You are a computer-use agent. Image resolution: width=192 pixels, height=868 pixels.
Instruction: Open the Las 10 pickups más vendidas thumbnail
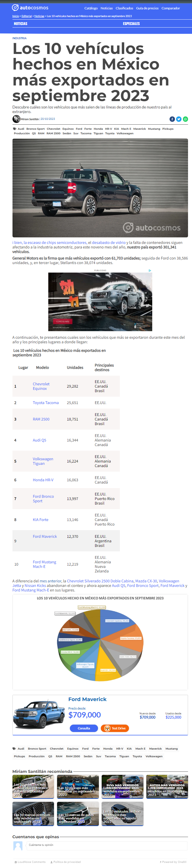tap(78, 787)
